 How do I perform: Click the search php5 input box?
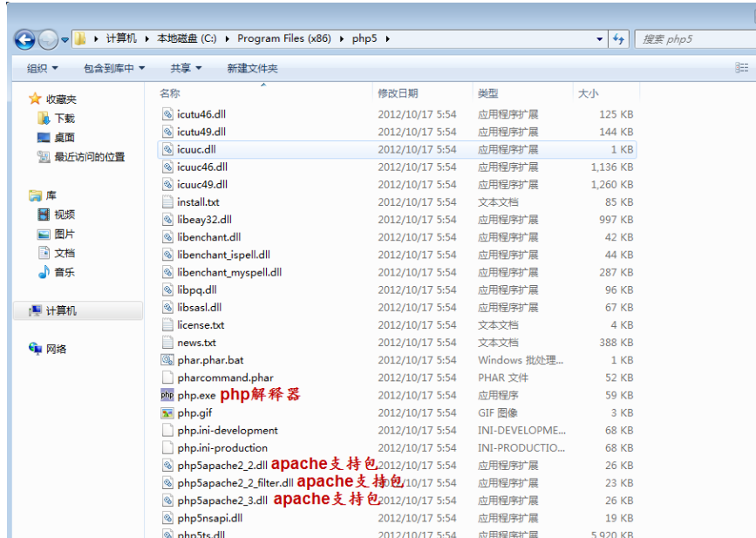(693, 39)
